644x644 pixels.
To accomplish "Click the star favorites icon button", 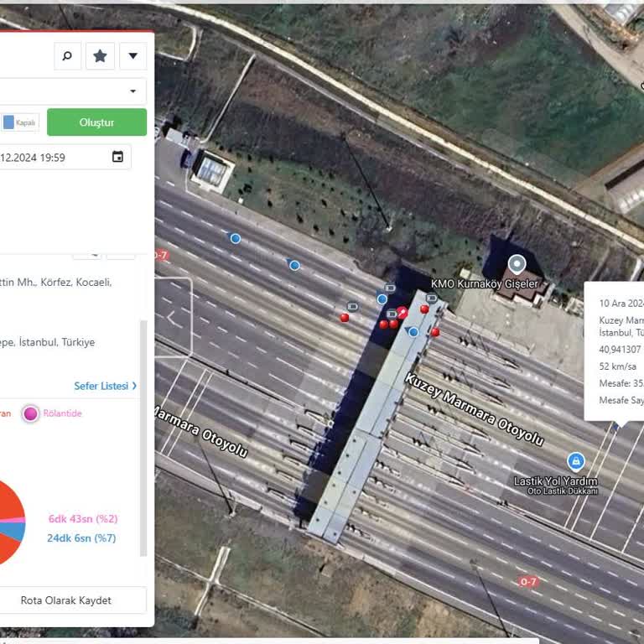I will point(101,56).
